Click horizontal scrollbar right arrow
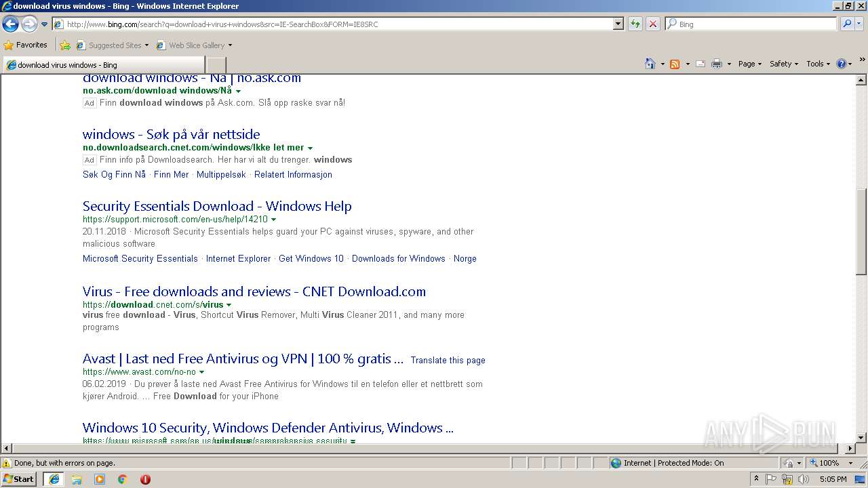 pyautogui.click(x=850, y=448)
